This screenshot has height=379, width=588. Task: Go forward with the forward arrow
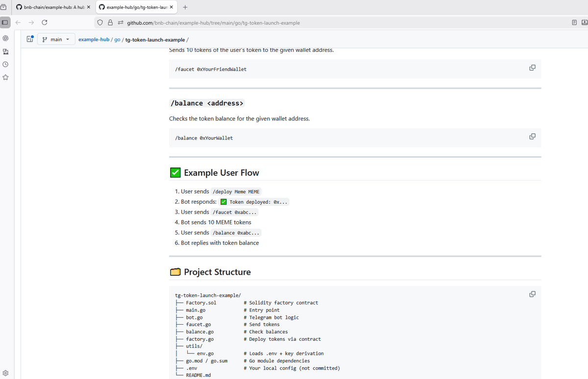pos(31,23)
